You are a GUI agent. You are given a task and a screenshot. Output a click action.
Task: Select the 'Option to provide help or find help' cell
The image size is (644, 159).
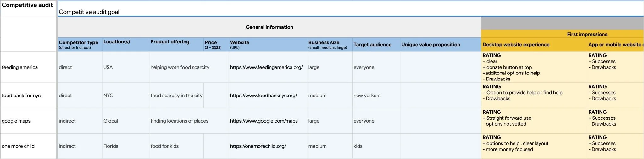pos(534,96)
